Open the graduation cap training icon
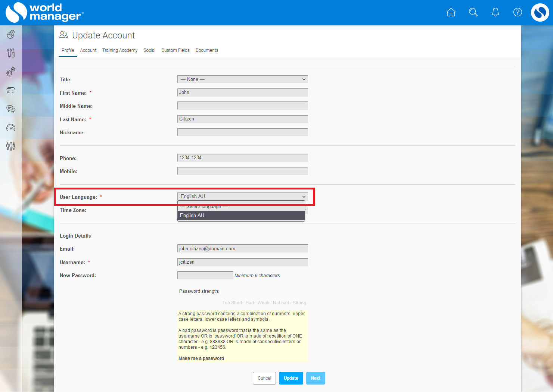 [x=11, y=90]
